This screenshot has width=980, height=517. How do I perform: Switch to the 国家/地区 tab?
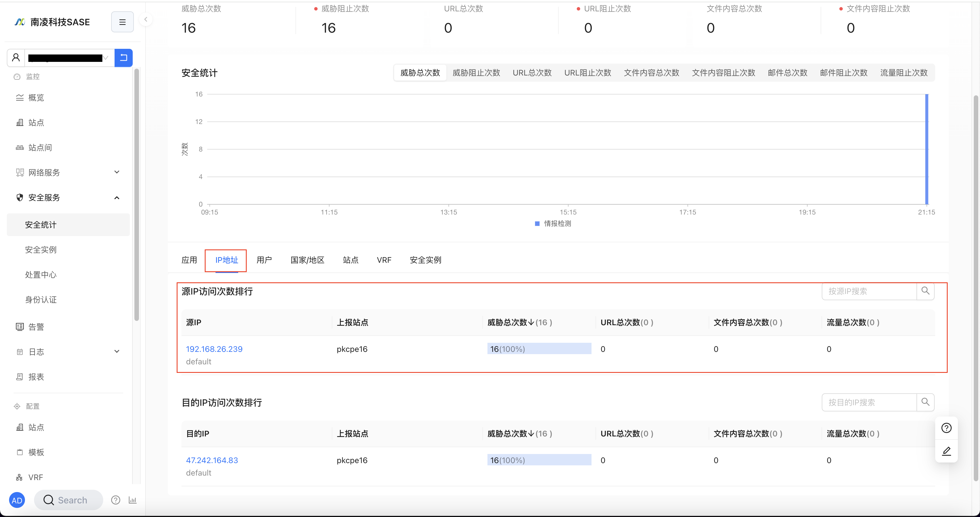307,260
